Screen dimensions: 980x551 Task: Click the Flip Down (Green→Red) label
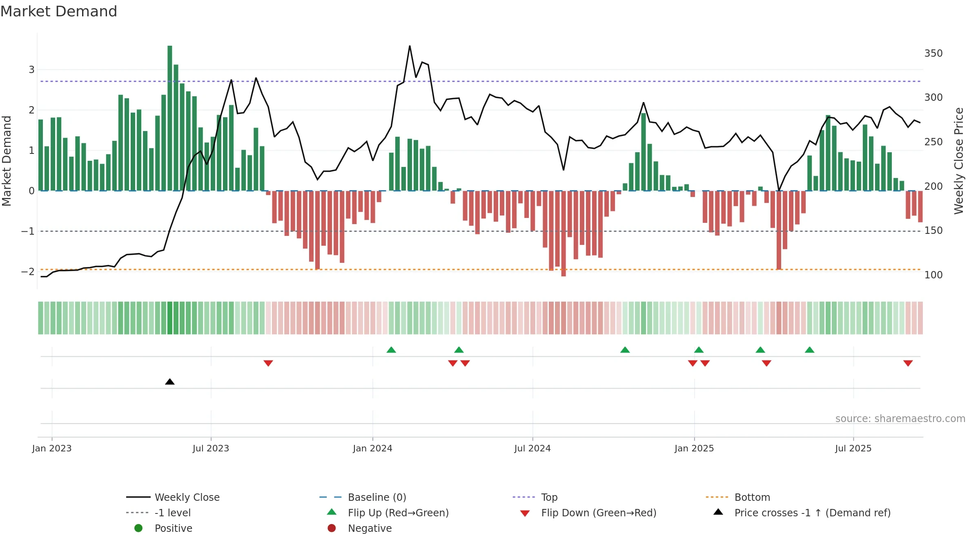point(599,513)
